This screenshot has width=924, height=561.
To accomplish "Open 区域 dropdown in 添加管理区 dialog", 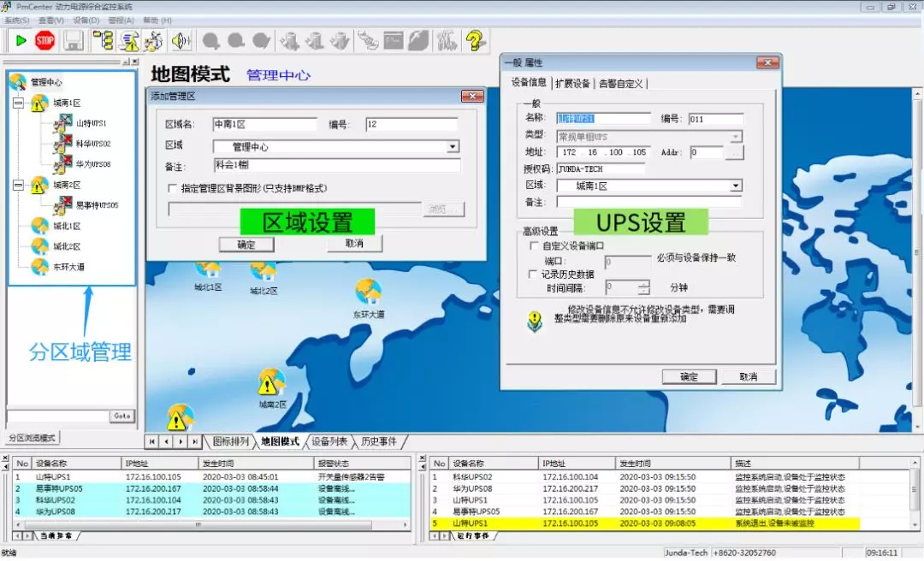I will tap(453, 147).
